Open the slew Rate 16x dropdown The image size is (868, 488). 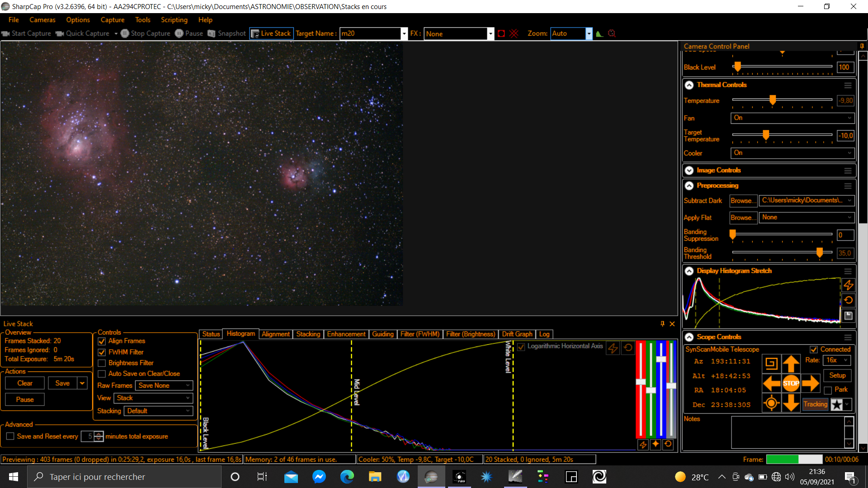coord(837,360)
